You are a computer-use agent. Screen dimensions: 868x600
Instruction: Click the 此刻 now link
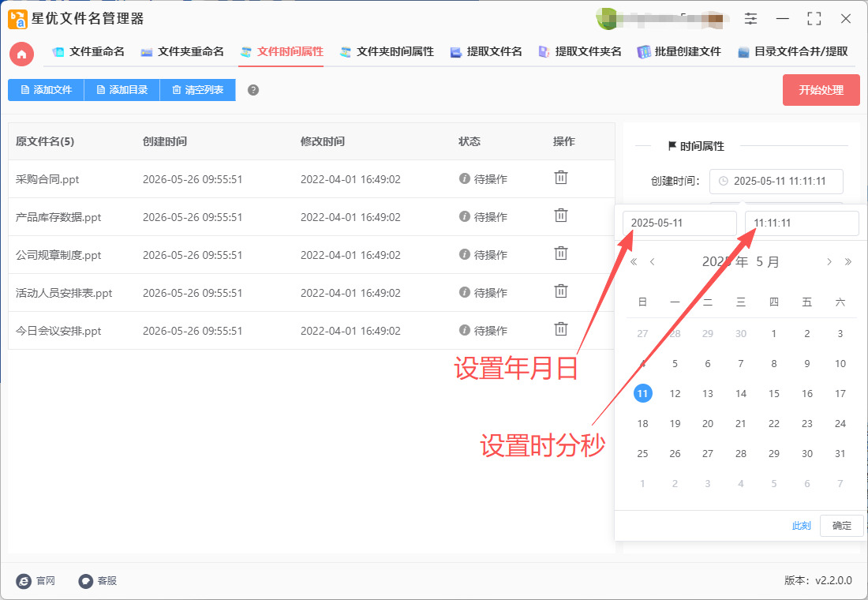click(801, 526)
